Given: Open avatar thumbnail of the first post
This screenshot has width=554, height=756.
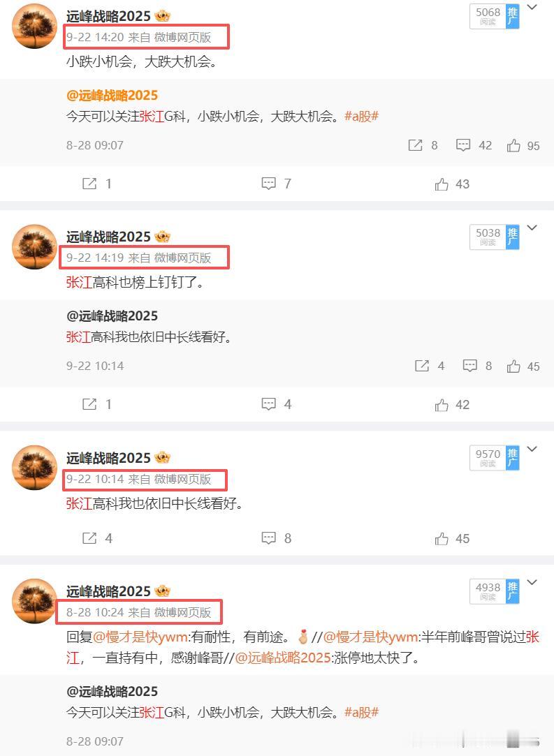Looking at the screenshot, I should point(35,26).
